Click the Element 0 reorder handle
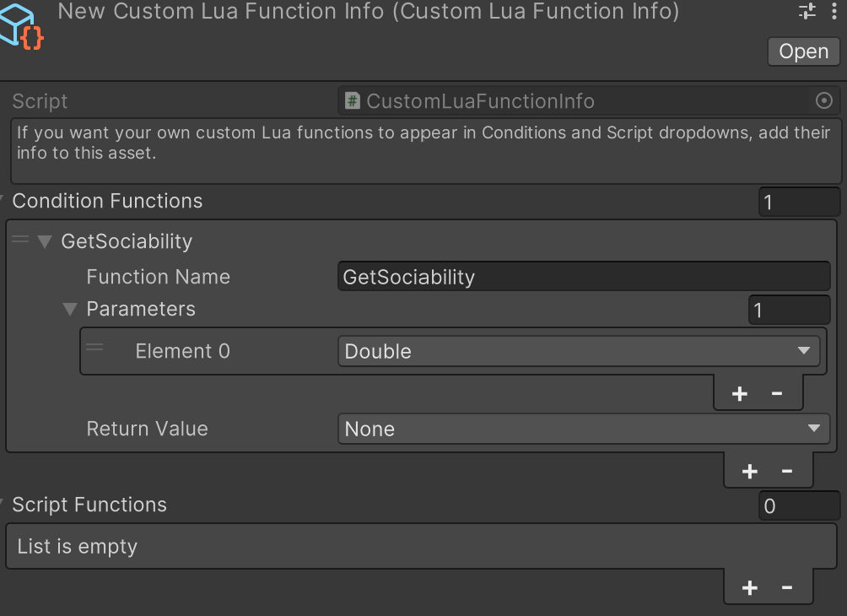The width and height of the screenshot is (847, 616). point(94,347)
